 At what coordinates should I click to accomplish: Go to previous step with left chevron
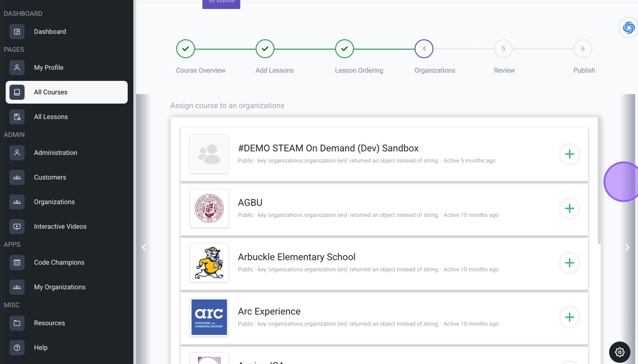tap(144, 247)
